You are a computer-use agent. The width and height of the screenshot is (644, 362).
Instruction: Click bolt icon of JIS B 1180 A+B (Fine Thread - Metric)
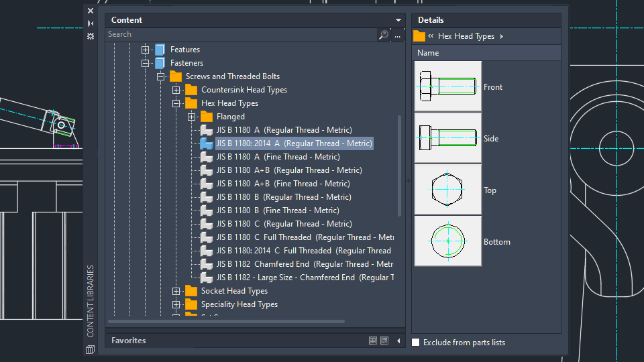[x=207, y=184]
